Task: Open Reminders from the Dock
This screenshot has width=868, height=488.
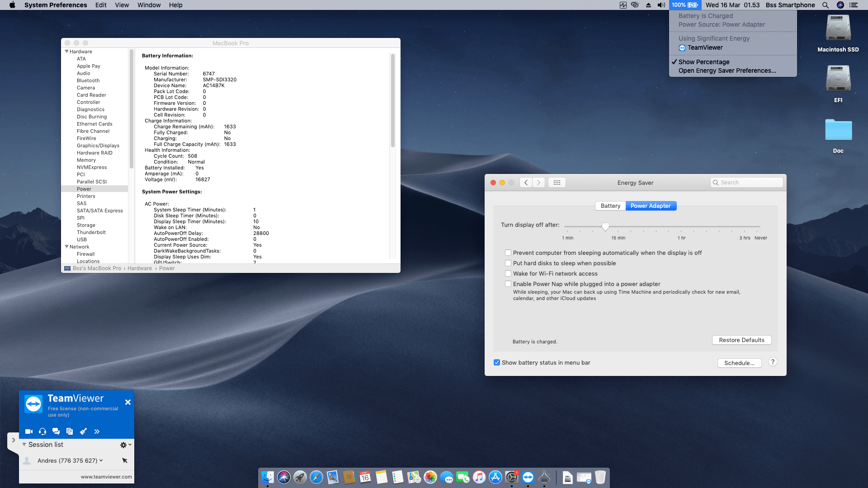Action: coord(398,477)
